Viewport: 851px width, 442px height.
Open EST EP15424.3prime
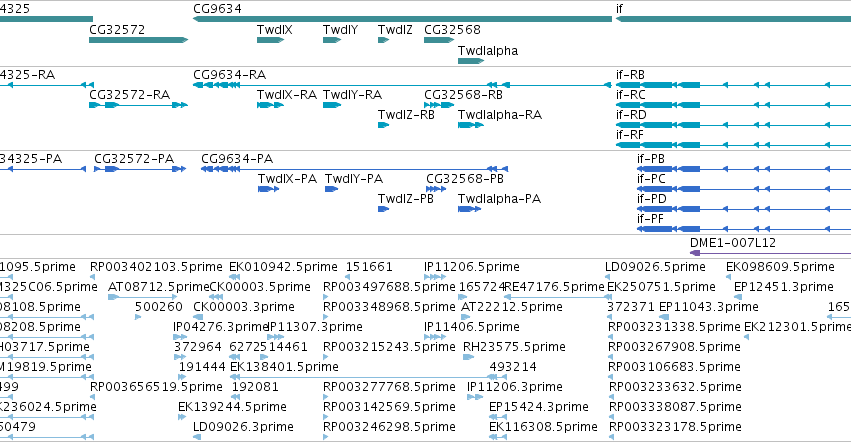(539, 407)
